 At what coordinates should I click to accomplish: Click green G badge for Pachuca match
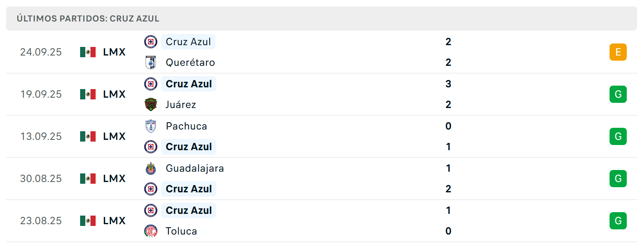(x=618, y=136)
